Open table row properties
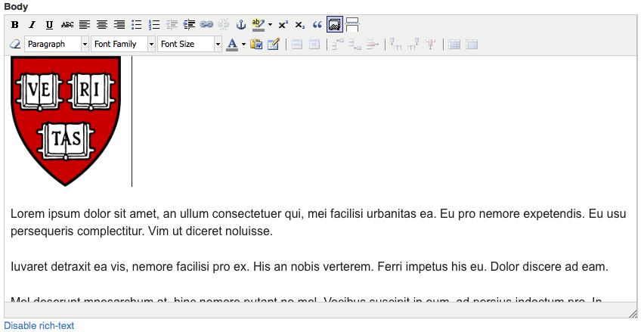644x332 pixels. 297,44
